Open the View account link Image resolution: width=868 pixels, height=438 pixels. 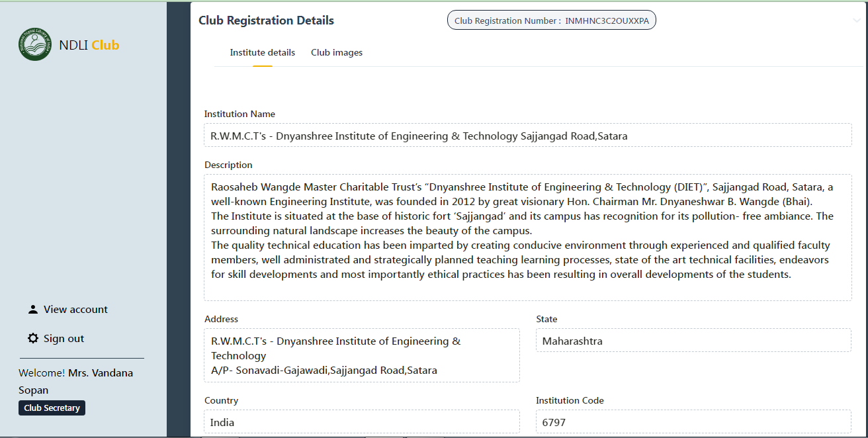(75, 310)
